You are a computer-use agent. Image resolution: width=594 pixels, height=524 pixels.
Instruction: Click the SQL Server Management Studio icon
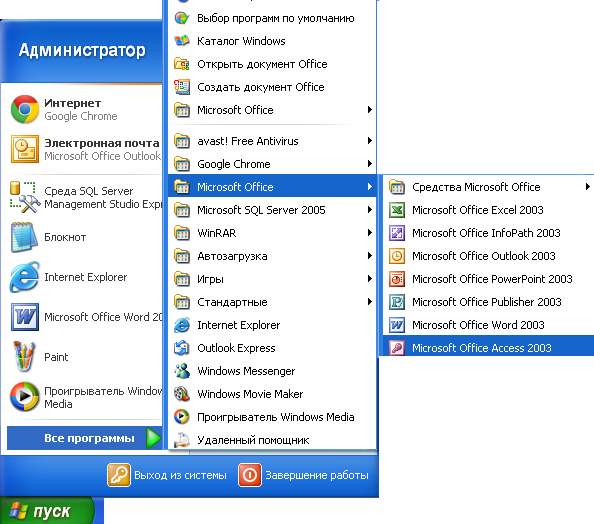(x=25, y=197)
